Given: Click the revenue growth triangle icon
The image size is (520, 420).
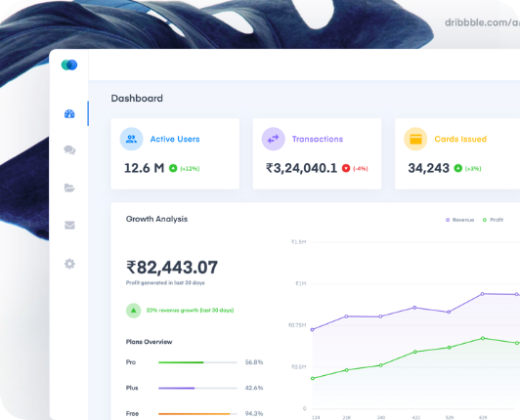Looking at the screenshot, I should point(133,311).
